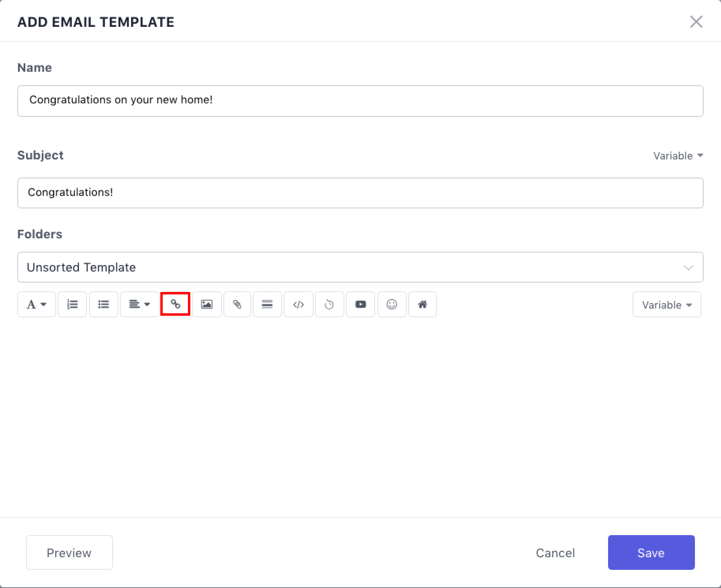Open the font formatting dropdown
The image size is (721, 588).
pos(36,304)
